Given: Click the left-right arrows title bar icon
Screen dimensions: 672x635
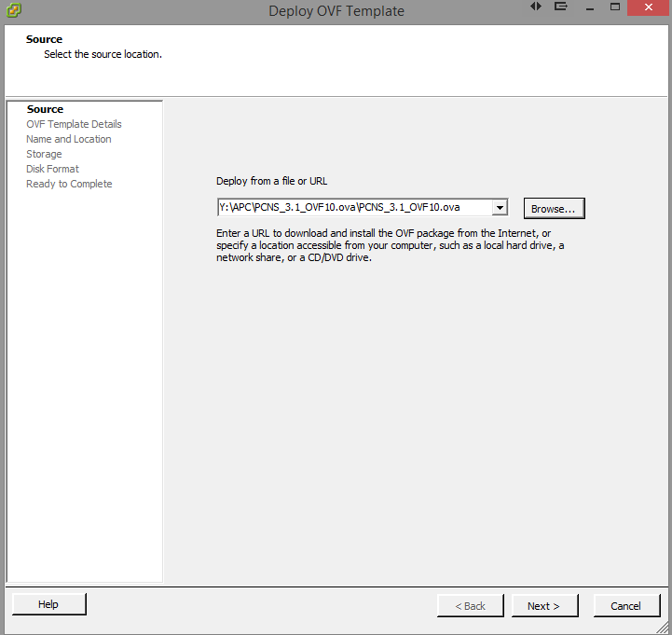Looking at the screenshot, I should pos(536,7).
